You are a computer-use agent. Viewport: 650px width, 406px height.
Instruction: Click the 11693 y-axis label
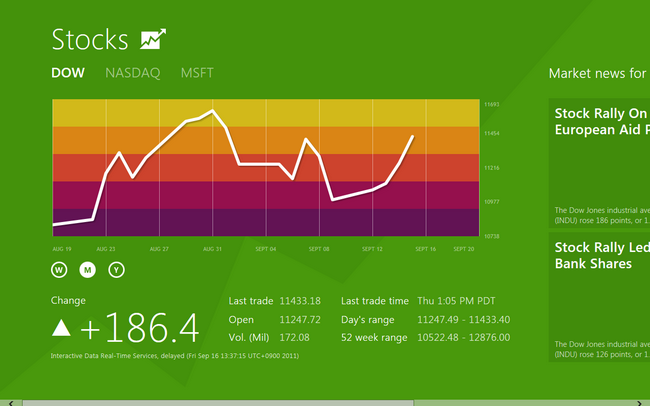pos(492,105)
